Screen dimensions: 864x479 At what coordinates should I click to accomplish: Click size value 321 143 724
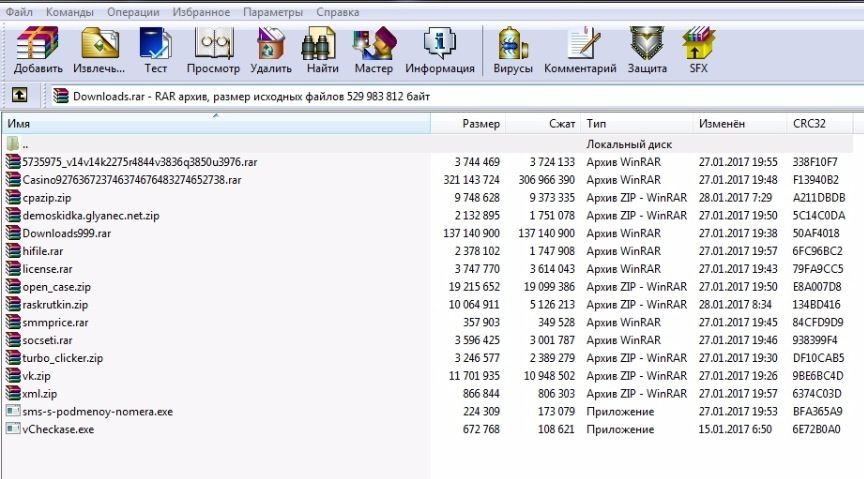472,180
